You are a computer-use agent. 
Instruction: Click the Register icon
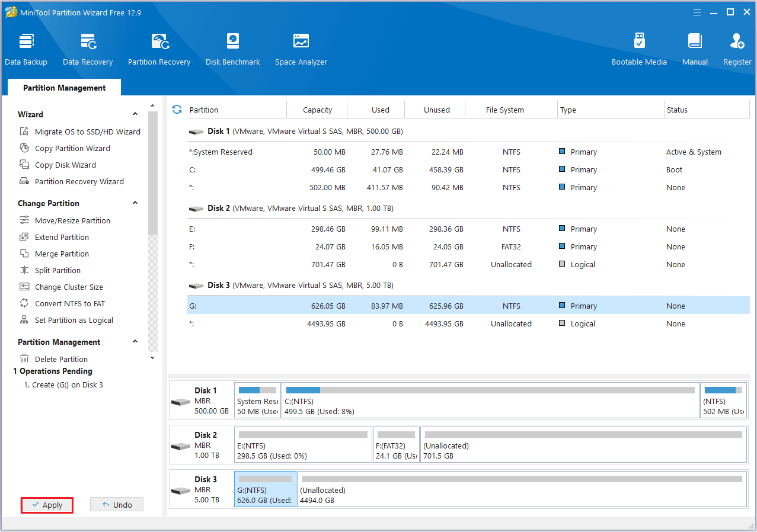737,47
